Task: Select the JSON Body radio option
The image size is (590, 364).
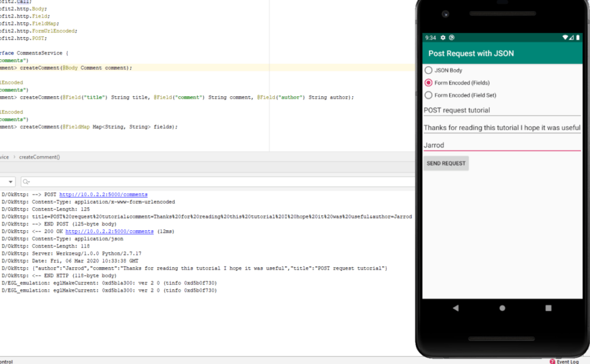Action: pyautogui.click(x=428, y=70)
